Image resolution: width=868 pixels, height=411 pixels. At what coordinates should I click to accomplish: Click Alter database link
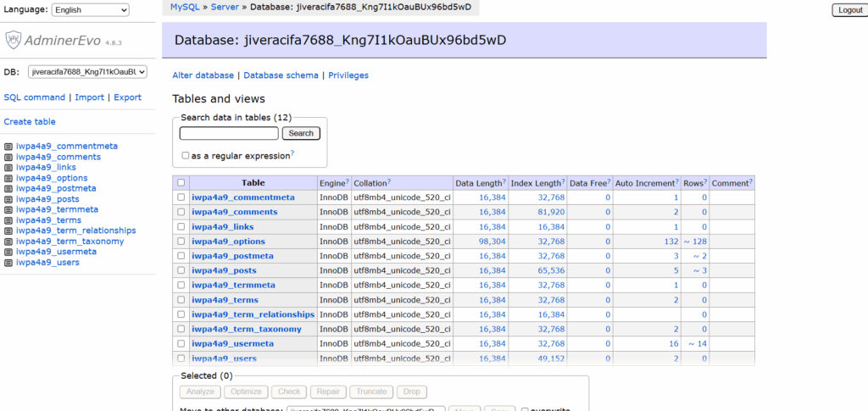point(203,75)
